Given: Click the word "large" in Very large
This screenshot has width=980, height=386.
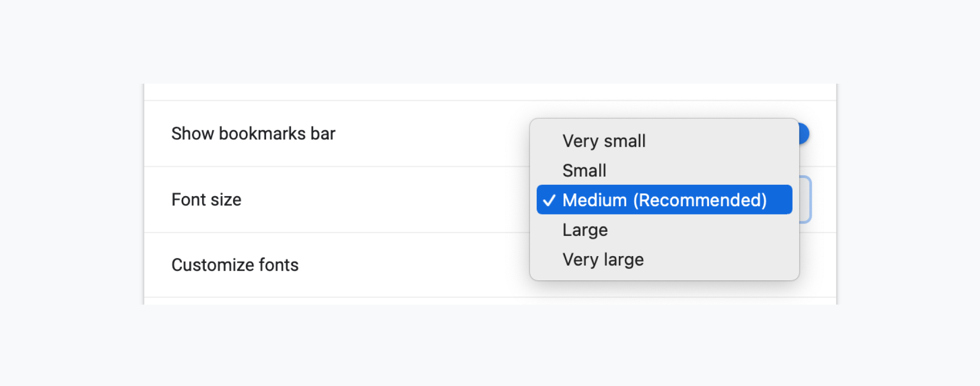Looking at the screenshot, I should point(623,259).
